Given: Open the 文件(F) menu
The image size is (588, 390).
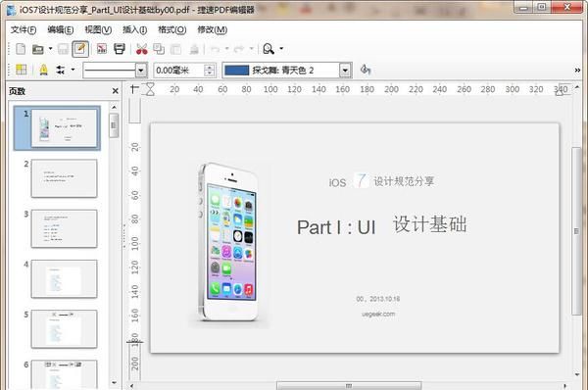Looking at the screenshot, I should [24, 29].
